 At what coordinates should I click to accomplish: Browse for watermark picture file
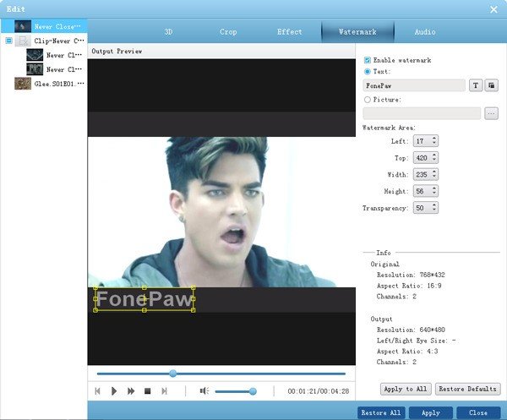(x=491, y=113)
